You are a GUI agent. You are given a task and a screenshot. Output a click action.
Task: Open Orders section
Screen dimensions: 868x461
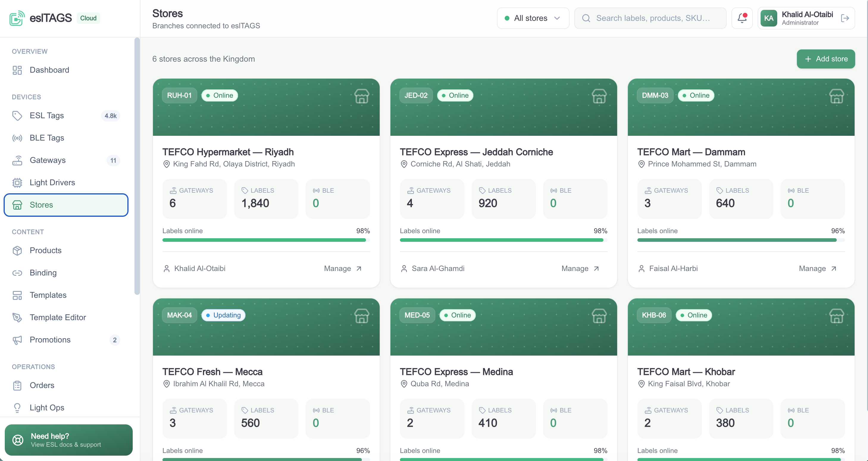(66, 385)
